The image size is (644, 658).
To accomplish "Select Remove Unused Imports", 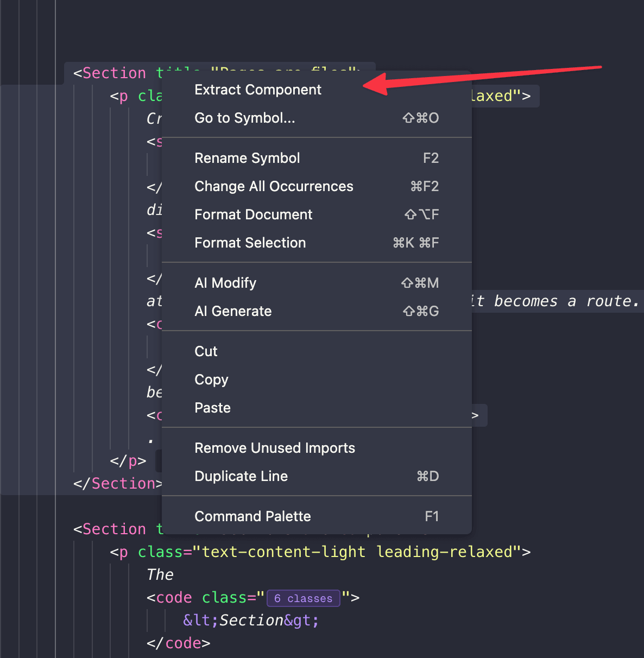I will click(275, 448).
